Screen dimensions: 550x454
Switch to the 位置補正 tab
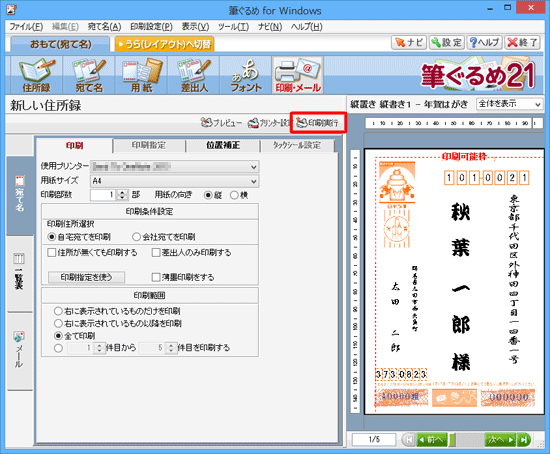click(223, 145)
